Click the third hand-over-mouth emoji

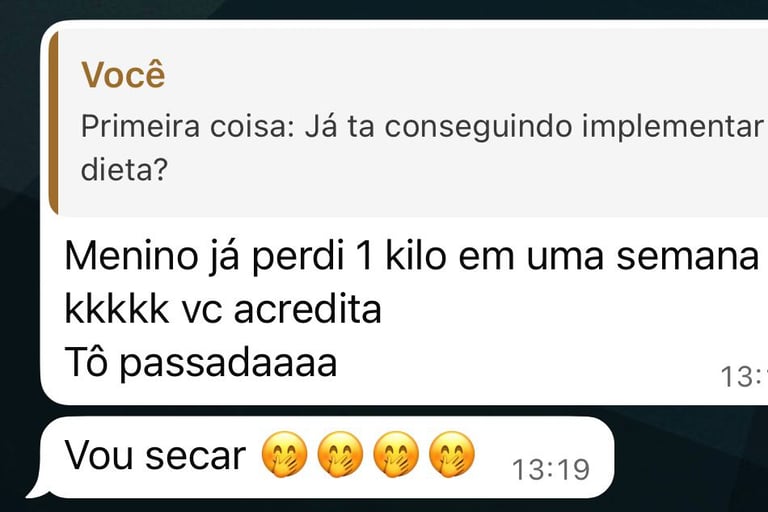pos(396,455)
